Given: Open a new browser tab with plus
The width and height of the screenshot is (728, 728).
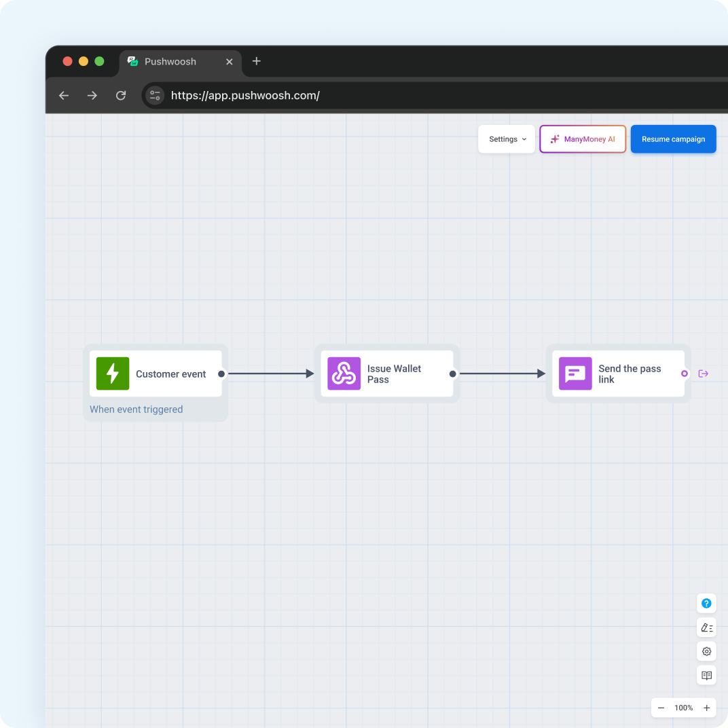Looking at the screenshot, I should click(x=256, y=61).
